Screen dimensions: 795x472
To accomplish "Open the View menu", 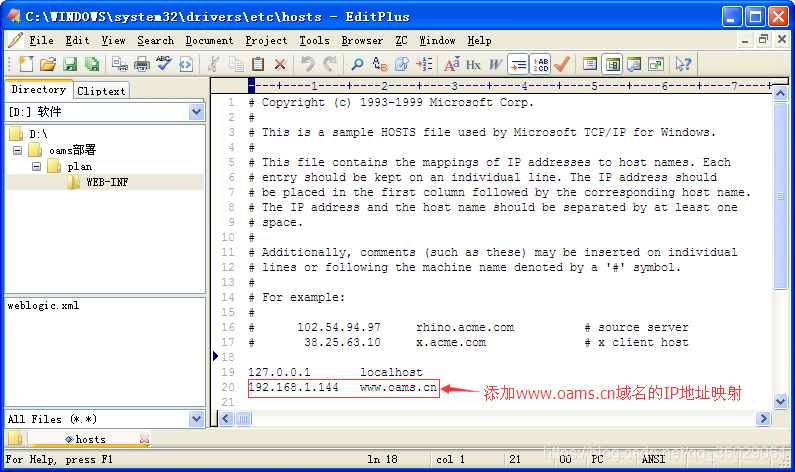I will [x=113, y=40].
